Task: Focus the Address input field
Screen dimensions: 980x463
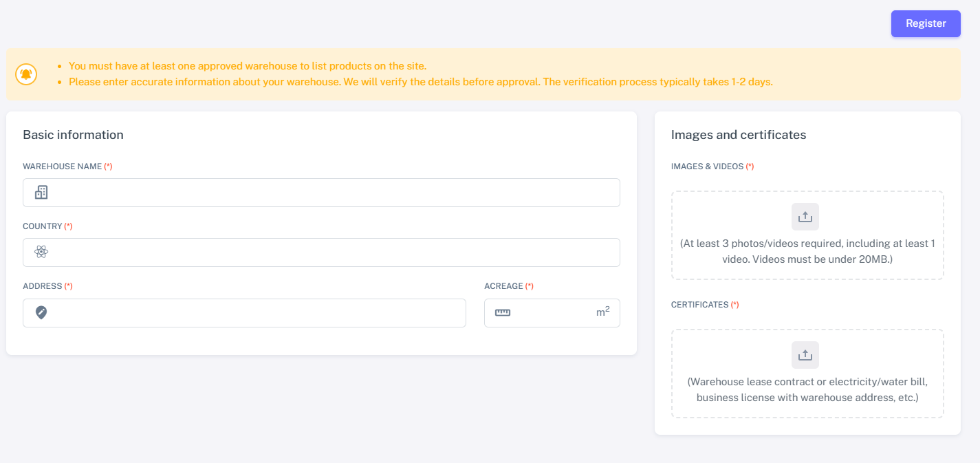Action: 244,313
